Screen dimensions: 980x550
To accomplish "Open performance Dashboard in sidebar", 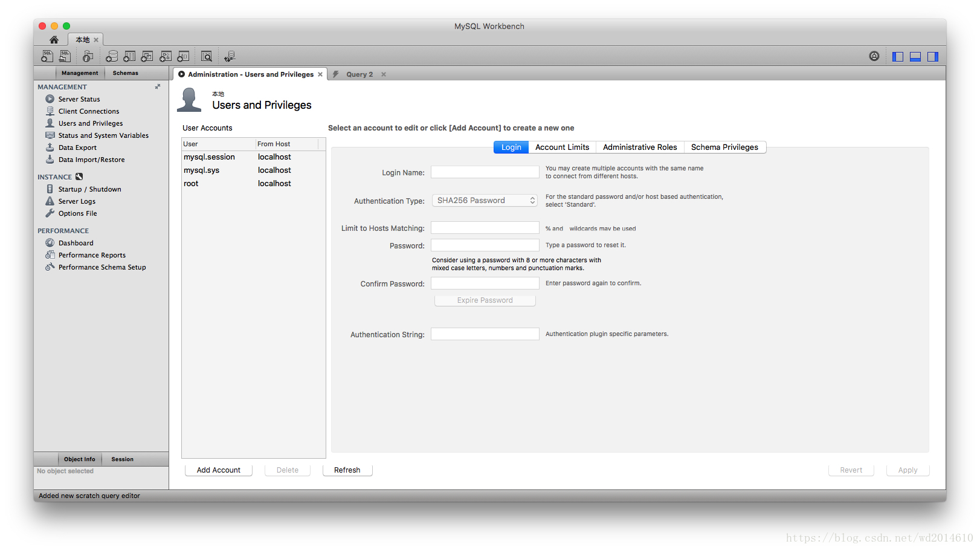I will click(76, 243).
